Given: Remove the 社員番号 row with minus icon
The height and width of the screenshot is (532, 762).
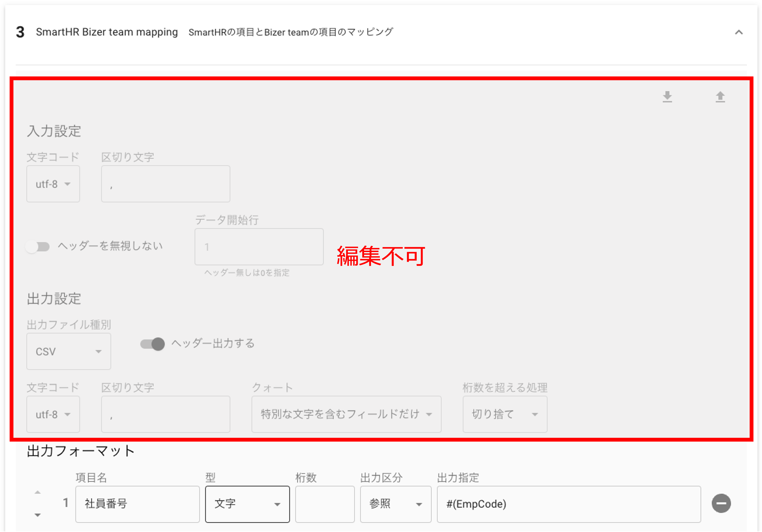Looking at the screenshot, I should (721, 503).
